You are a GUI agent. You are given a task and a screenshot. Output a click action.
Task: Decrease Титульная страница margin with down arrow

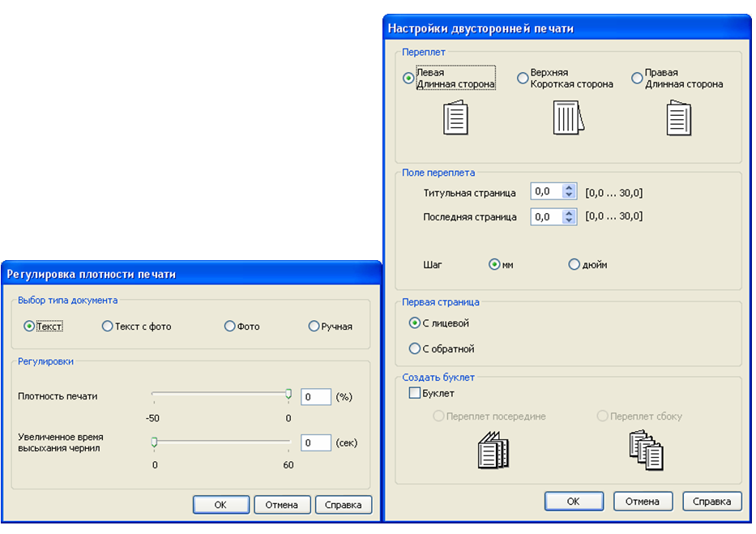click(570, 194)
